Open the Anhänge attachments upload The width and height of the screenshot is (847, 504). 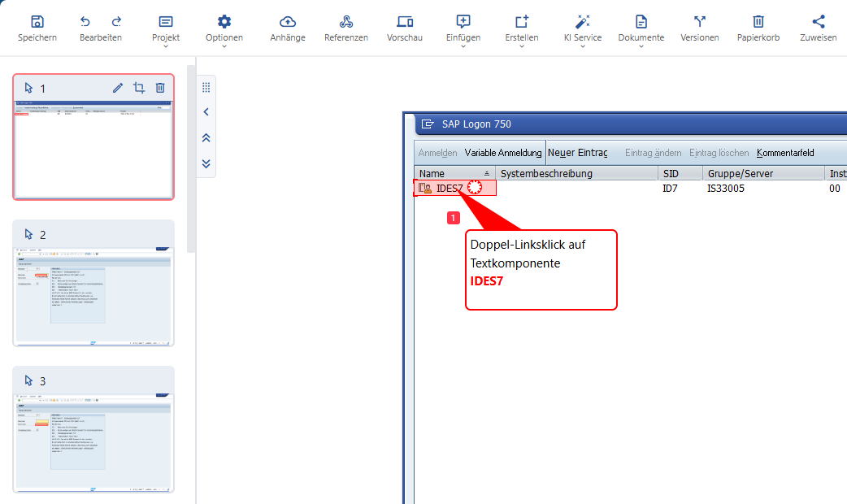click(288, 28)
